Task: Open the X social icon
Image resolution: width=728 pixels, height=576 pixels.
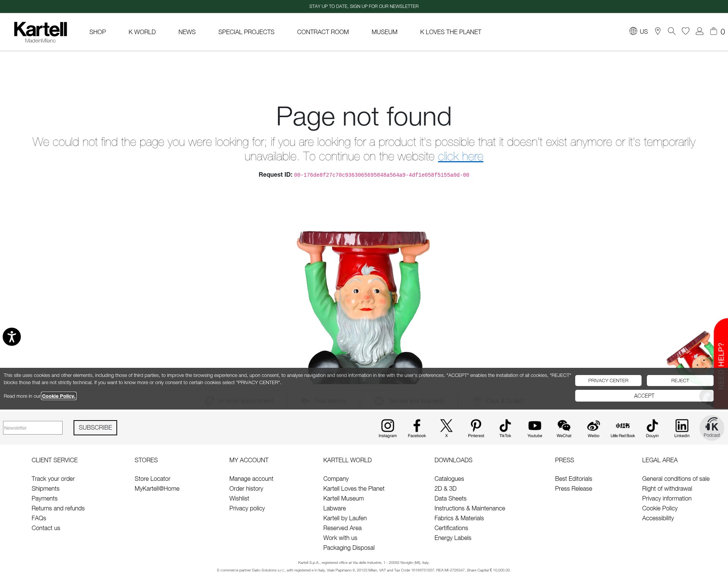Action: click(446, 428)
